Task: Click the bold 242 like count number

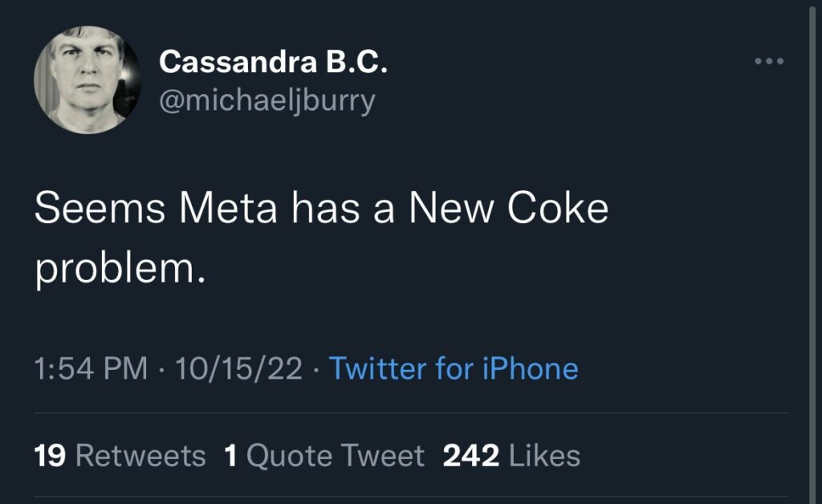Action: click(x=471, y=456)
